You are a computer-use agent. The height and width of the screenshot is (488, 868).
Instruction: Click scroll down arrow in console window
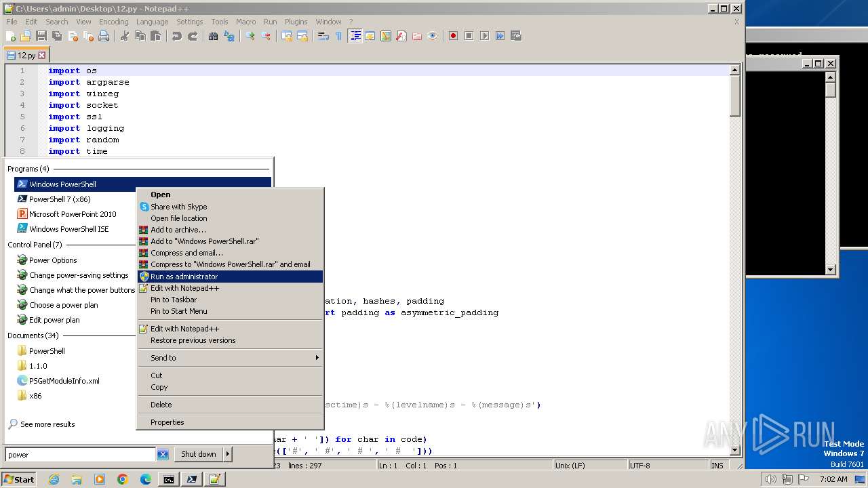tap(831, 269)
